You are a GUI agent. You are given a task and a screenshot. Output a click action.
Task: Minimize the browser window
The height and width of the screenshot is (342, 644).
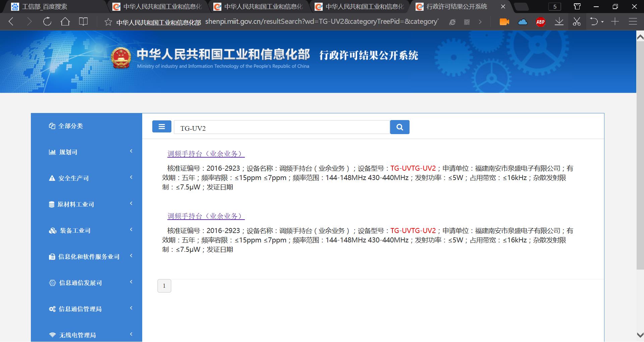tap(596, 7)
